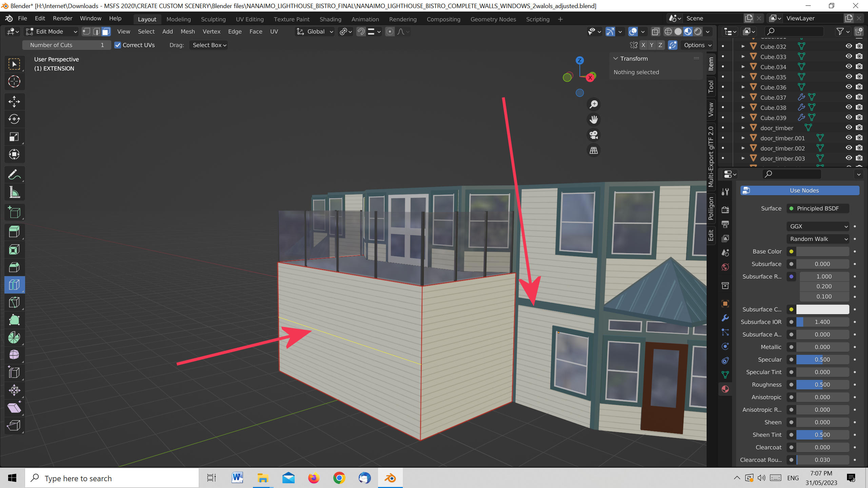
Task: Click the Use Nodes button
Action: coord(800,190)
